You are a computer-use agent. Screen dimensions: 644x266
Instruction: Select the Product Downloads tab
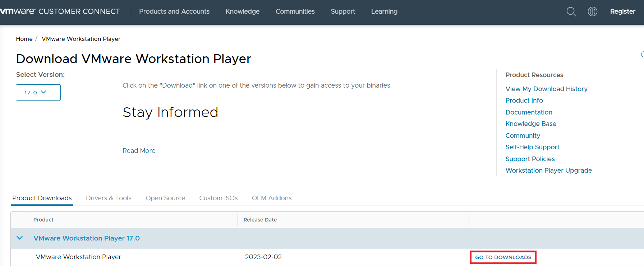[x=42, y=198]
